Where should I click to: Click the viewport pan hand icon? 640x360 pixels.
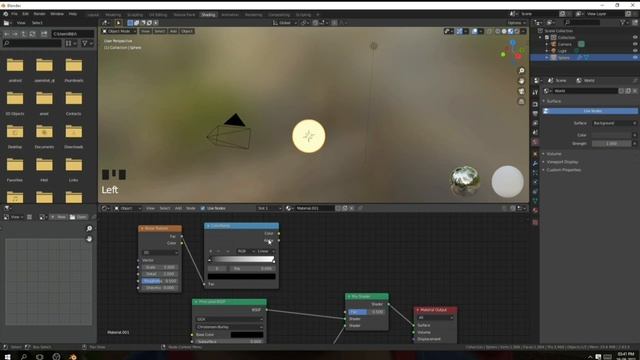click(521, 81)
